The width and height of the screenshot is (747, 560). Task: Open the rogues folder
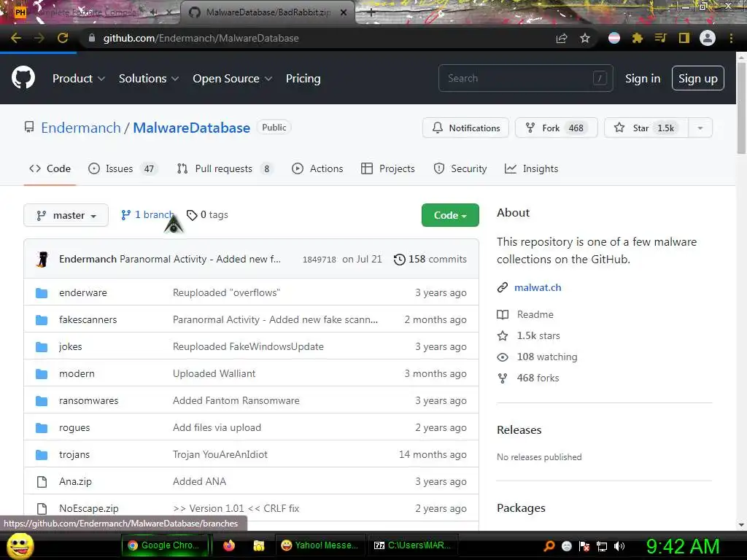coord(74,427)
